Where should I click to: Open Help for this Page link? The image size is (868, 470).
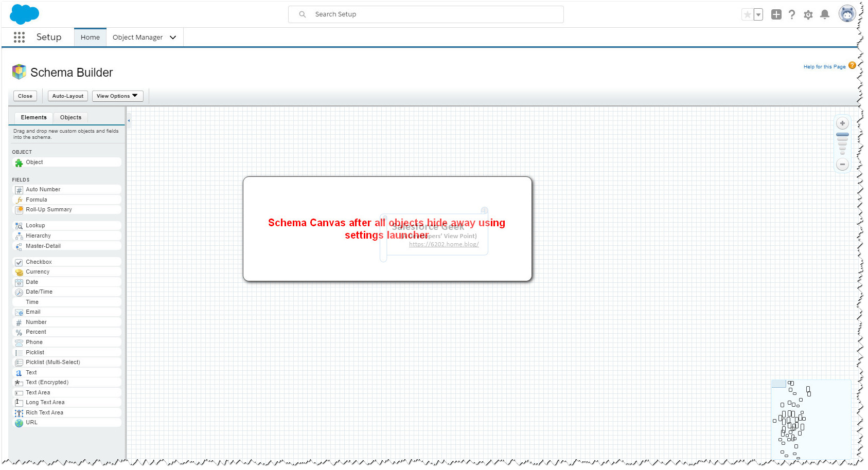(x=824, y=66)
